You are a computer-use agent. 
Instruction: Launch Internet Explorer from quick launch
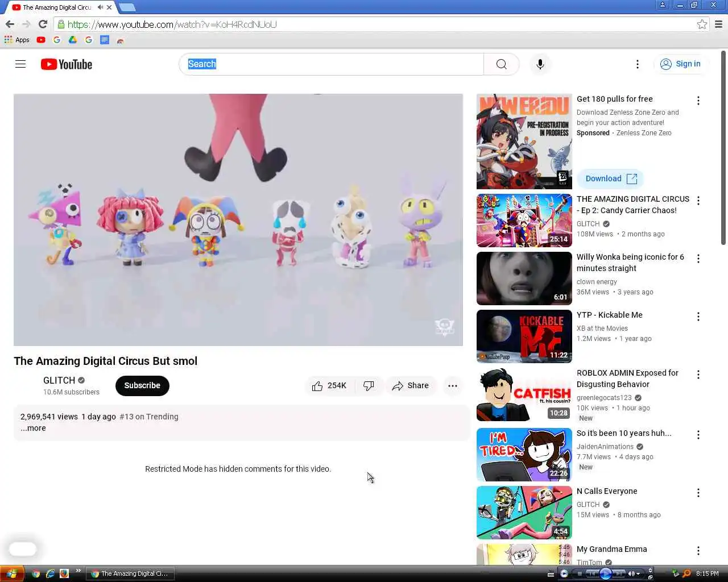50,573
